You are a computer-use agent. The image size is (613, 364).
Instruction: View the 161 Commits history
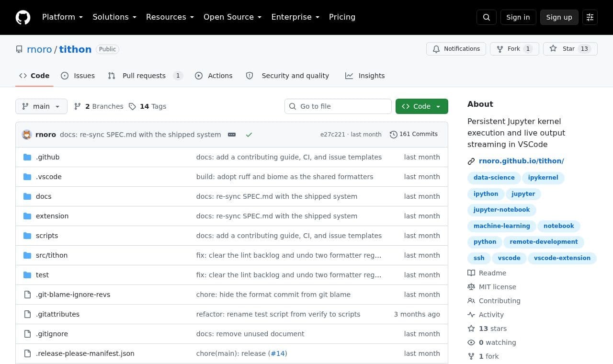[x=414, y=135]
